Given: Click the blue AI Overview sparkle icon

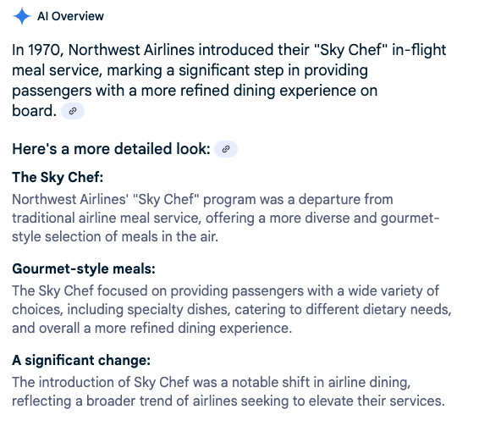Looking at the screenshot, I should coord(22,16).
